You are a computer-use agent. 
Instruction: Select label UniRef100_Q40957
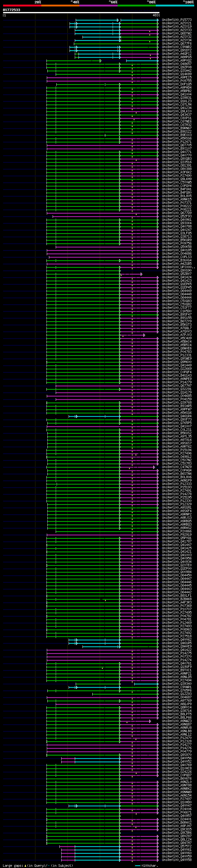(176, 816)
